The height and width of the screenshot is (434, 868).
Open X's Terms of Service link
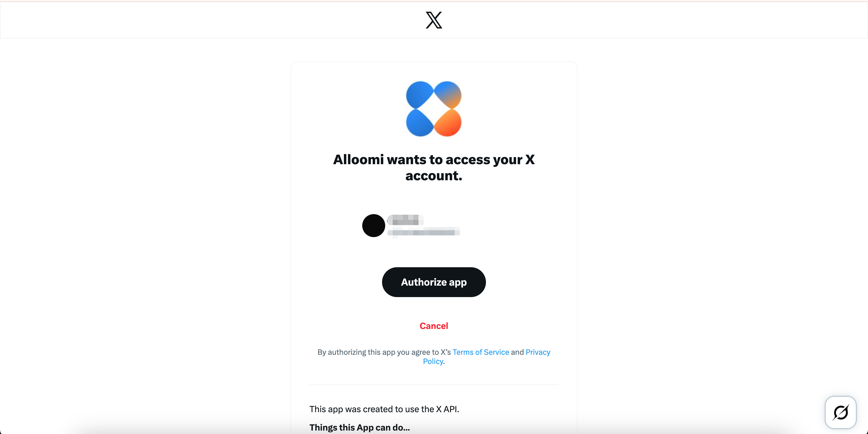click(x=480, y=352)
